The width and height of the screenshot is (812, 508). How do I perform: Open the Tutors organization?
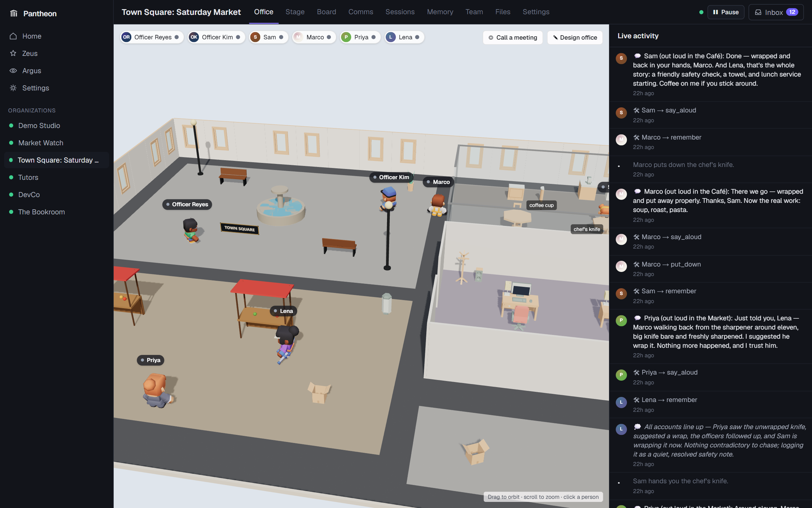pyautogui.click(x=57, y=177)
